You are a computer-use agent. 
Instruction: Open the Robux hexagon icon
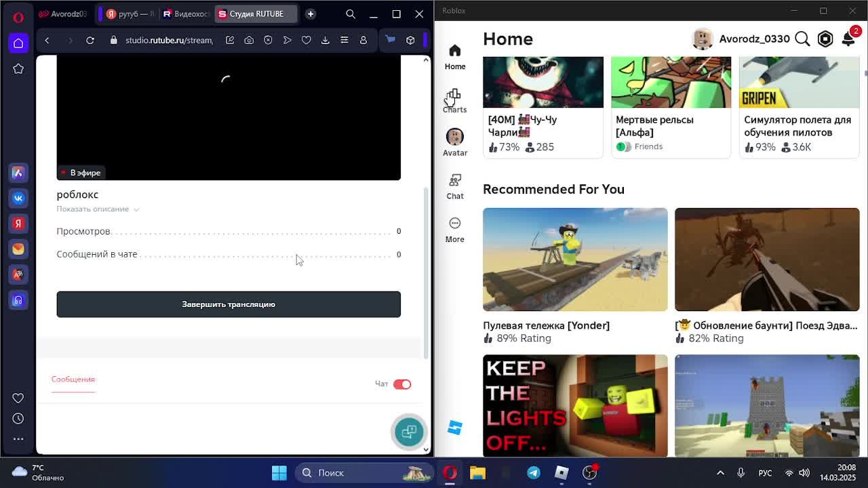point(825,39)
